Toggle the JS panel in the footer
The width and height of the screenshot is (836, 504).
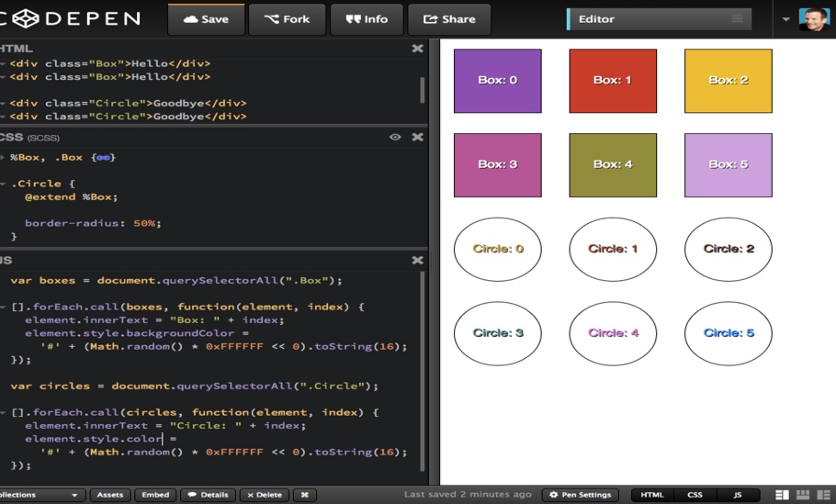tap(738, 495)
